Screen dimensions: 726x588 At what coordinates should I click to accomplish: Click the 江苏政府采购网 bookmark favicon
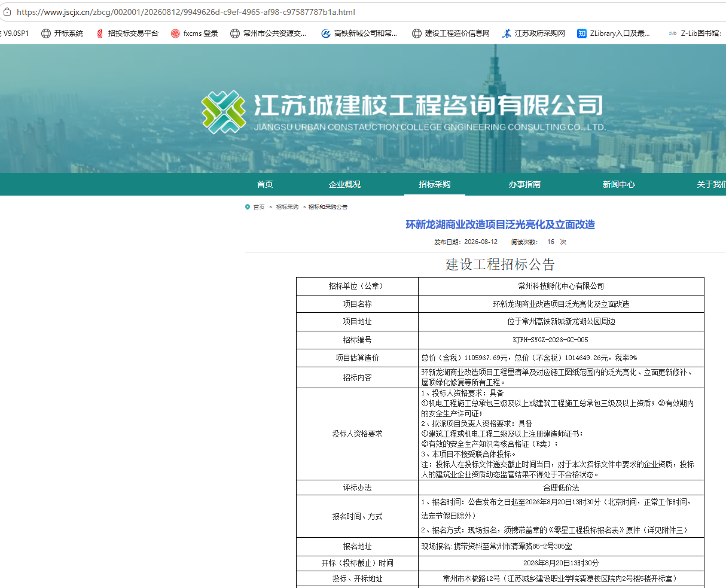[x=507, y=33]
